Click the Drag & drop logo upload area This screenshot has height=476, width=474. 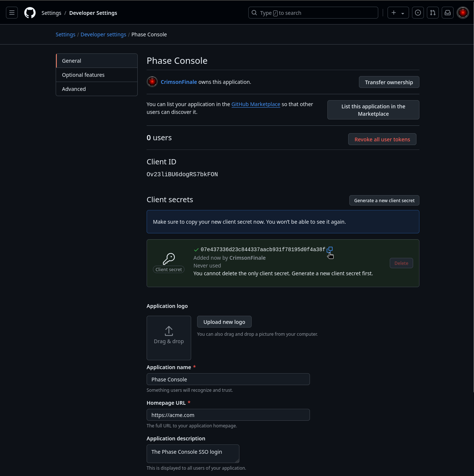[x=169, y=338]
